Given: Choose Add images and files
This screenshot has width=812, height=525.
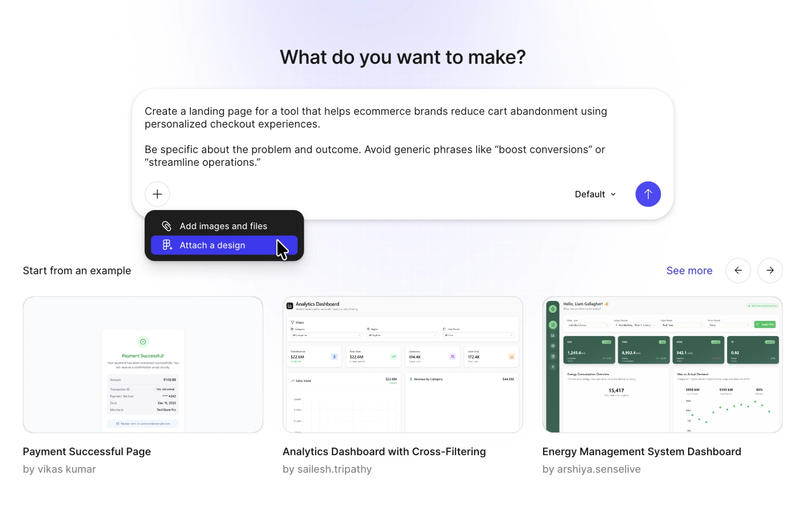Looking at the screenshot, I should coord(224,226).
